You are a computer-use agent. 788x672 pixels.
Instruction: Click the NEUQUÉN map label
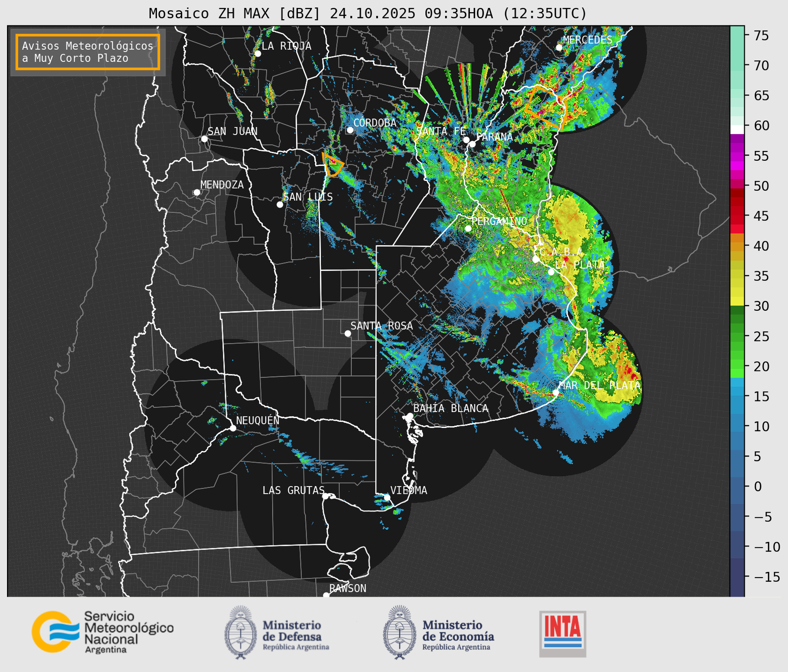(x=258, y=420)
